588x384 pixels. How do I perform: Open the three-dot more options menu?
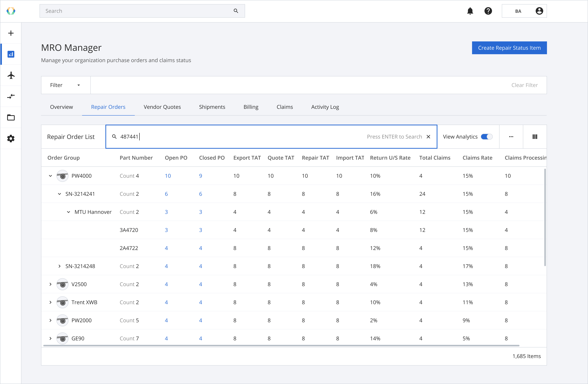coord(511,137)
